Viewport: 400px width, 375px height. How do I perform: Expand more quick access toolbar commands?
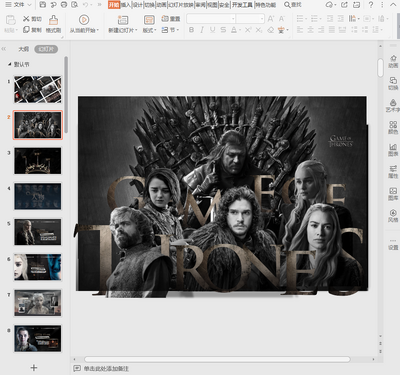click(x=99, y=5)
